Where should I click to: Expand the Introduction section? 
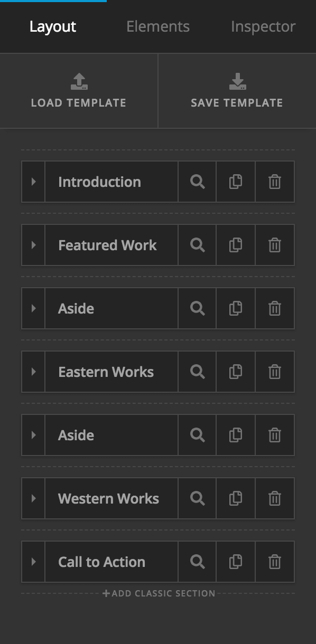[x=33, y=182]
